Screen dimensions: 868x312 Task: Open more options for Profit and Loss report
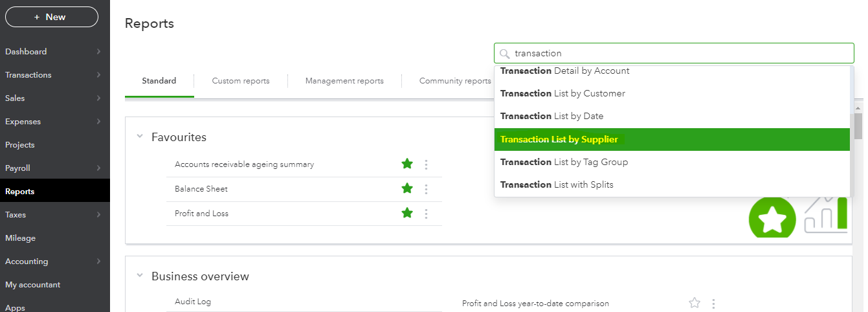click(x=426, y=214)
